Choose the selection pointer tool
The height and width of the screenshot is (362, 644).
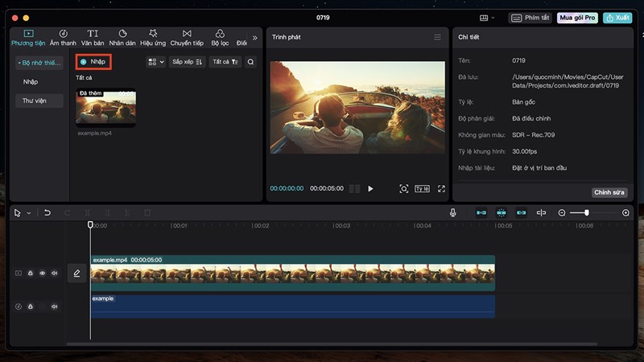17,213
